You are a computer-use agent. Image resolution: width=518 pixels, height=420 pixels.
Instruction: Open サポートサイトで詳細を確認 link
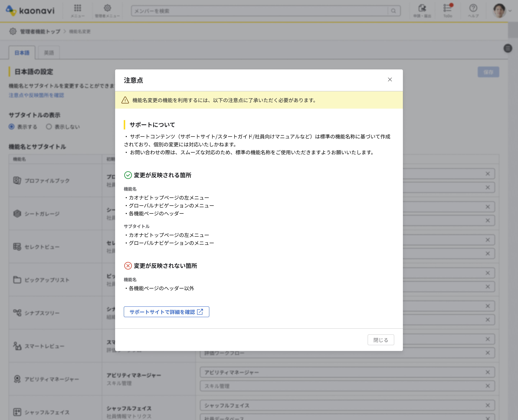click(x=166, y=312)
